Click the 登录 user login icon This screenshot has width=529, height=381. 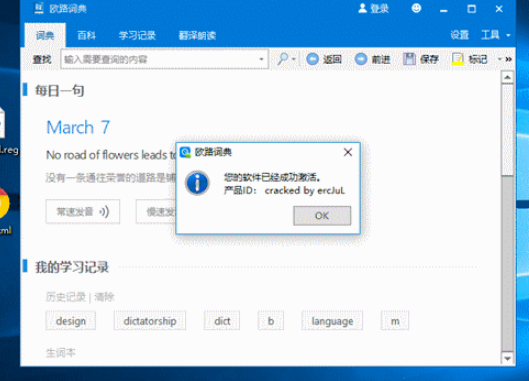[x=362, y=8]
